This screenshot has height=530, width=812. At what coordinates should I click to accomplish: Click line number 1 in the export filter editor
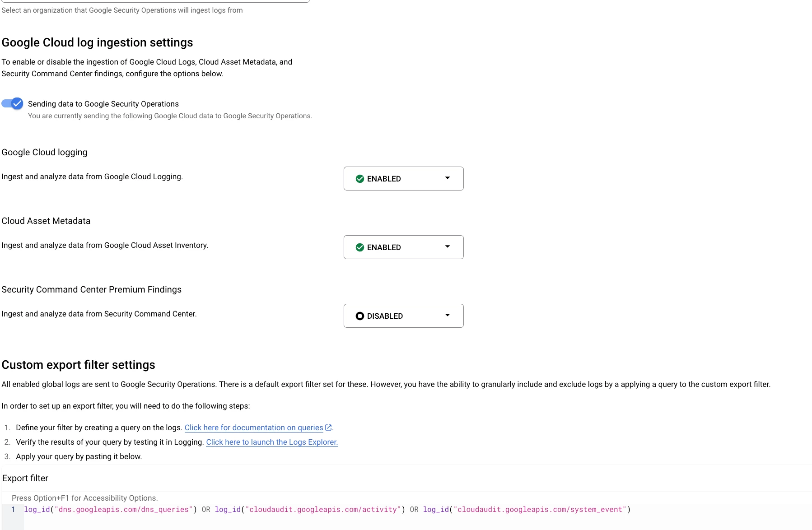point(13,509)
